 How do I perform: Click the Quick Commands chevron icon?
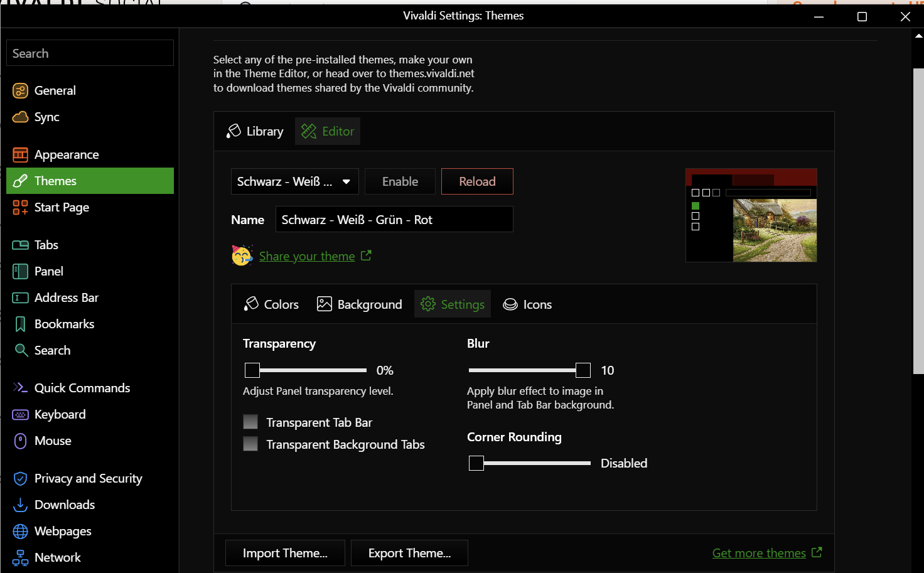click(x=20, y=388)
